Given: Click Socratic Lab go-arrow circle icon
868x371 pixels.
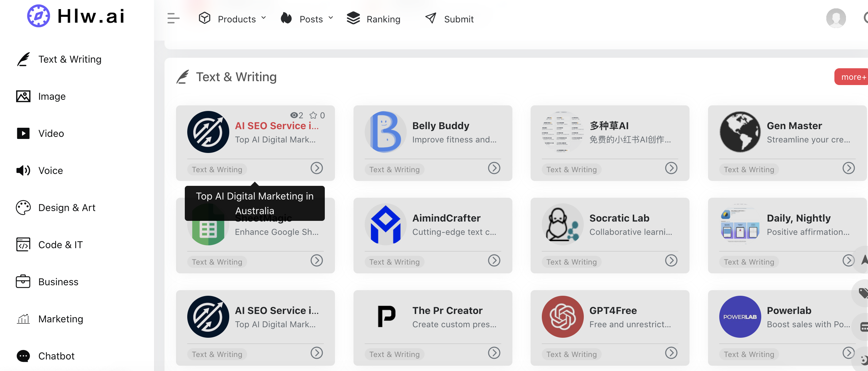Looking at the screenshot, I should tap(671, 261).
